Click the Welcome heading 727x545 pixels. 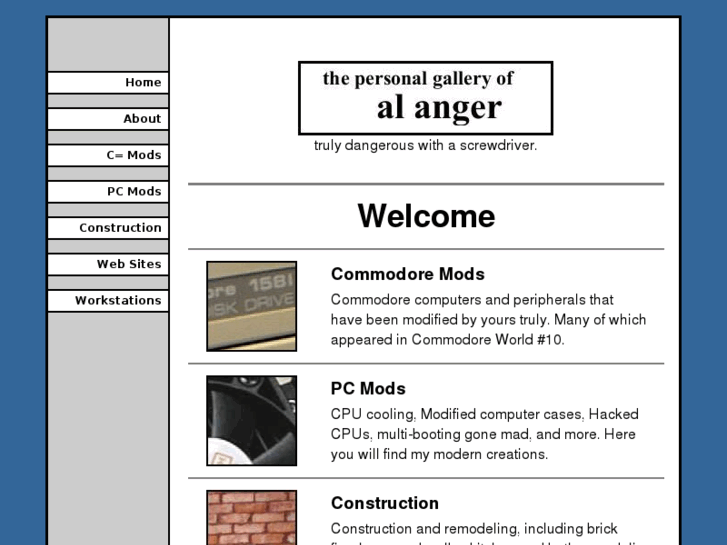426,216
